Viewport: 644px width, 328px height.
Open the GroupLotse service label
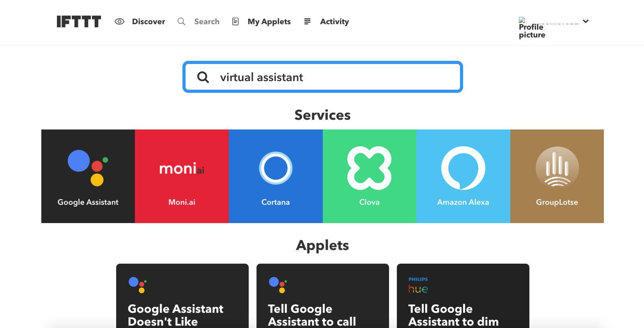(x=557, y=202)
